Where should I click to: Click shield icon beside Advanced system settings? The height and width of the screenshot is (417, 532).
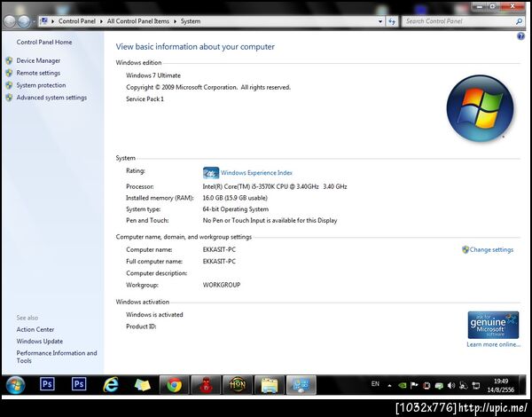(9, 98)
